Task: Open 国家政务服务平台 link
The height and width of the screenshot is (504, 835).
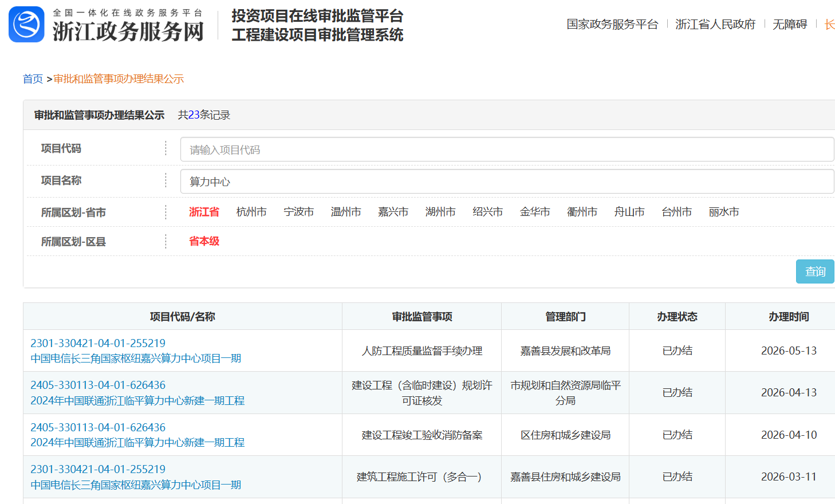Action: click(x=612, y=24)
